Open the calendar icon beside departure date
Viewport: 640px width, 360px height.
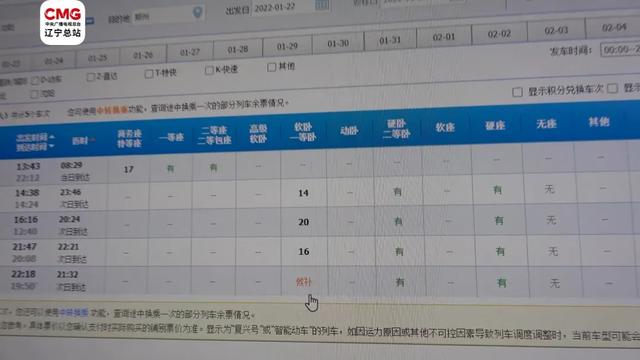[322, 4]
